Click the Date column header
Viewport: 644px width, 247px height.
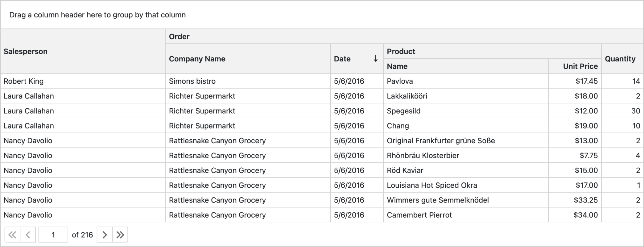342,59
